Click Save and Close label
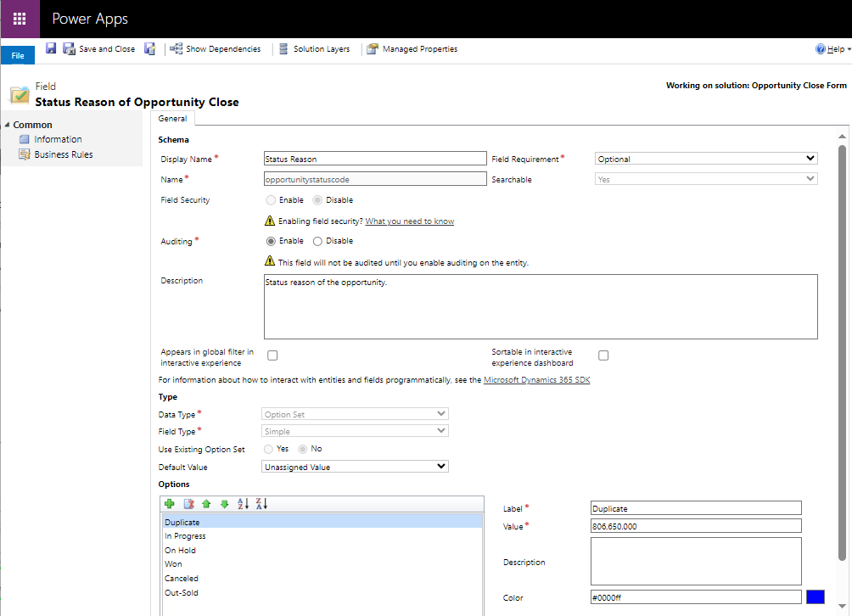The image size is (852, 616). tap(107, 49)
